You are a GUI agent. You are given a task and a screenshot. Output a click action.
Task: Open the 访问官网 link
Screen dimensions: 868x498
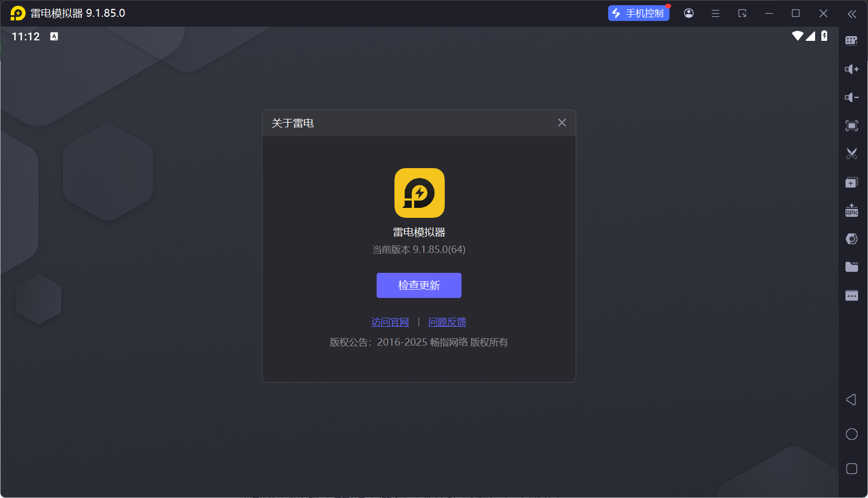click(x=390, y=322)
